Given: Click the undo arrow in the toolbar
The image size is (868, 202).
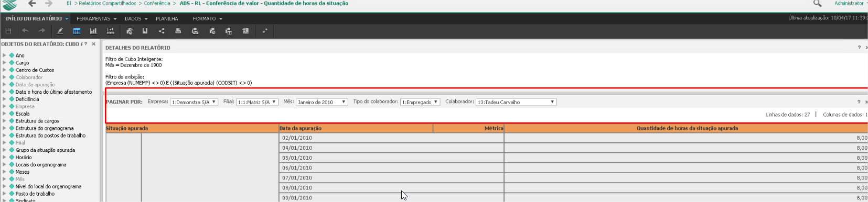Looking at the screenshot, I should [25, 31].
